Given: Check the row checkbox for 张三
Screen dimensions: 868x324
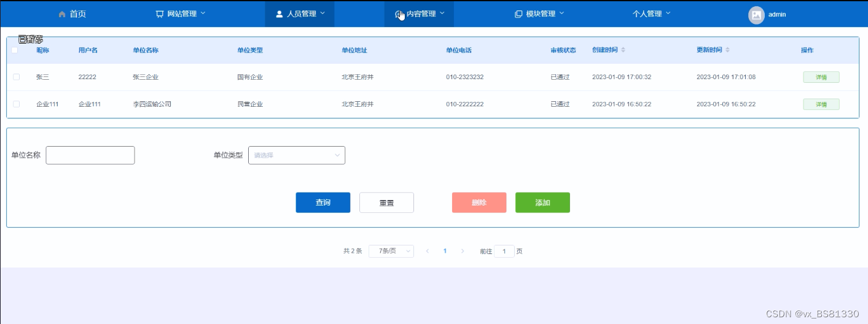Looking at the screenshot, I should click(16, 77).
